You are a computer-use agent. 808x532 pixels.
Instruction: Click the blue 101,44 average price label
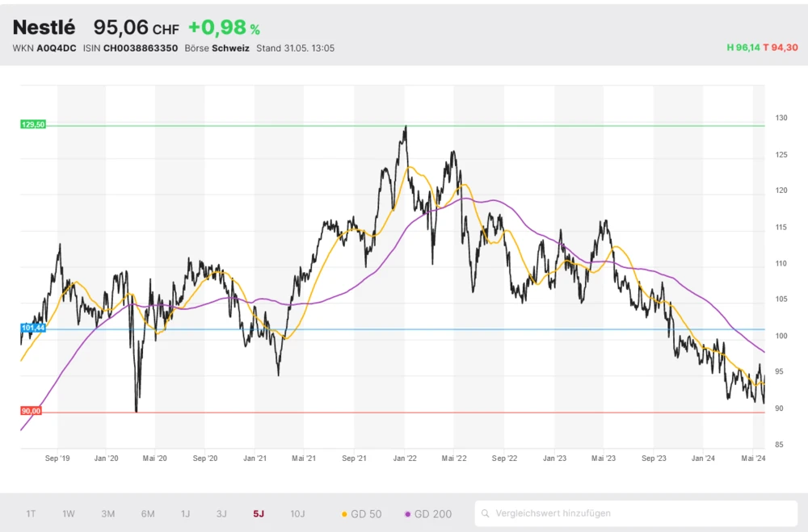tap(33, 329)
